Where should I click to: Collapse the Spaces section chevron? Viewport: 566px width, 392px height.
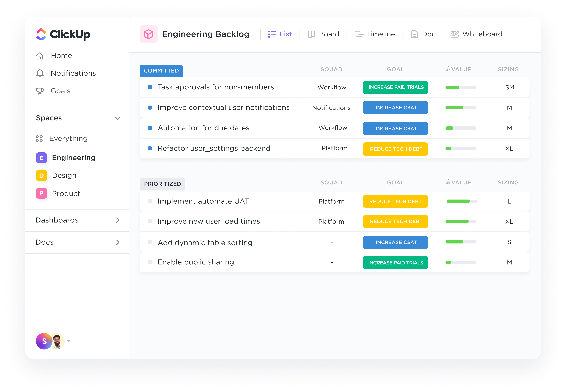(118, 118)
